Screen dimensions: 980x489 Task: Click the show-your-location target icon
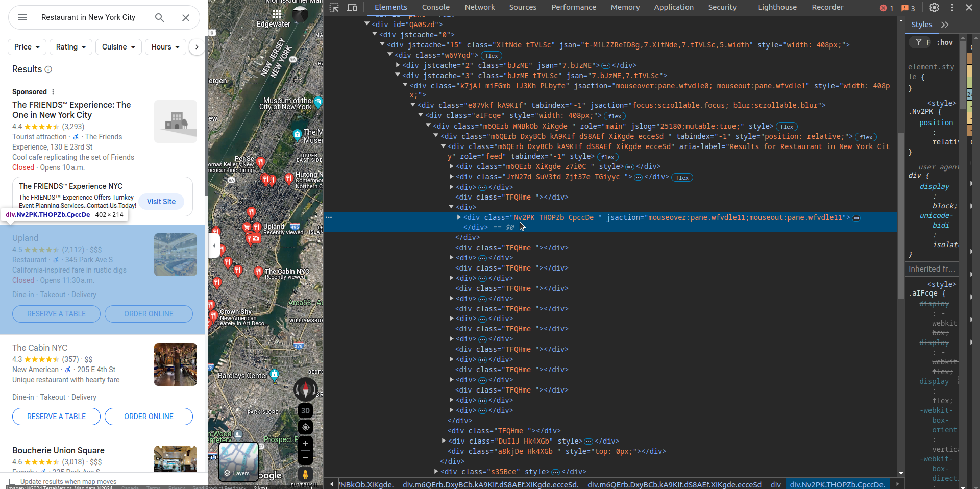pyautogui.click(x=305, y=427)
